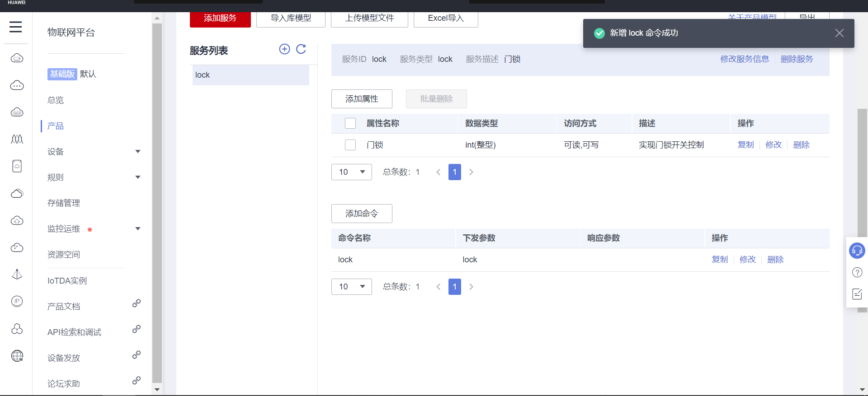Click the card icon with a small cloud
This screenshot has width=868, height=396.
point(17,166)
